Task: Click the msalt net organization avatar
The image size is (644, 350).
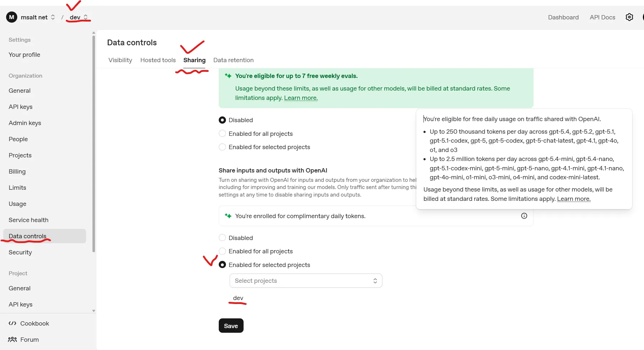Action: coord(12,17)
